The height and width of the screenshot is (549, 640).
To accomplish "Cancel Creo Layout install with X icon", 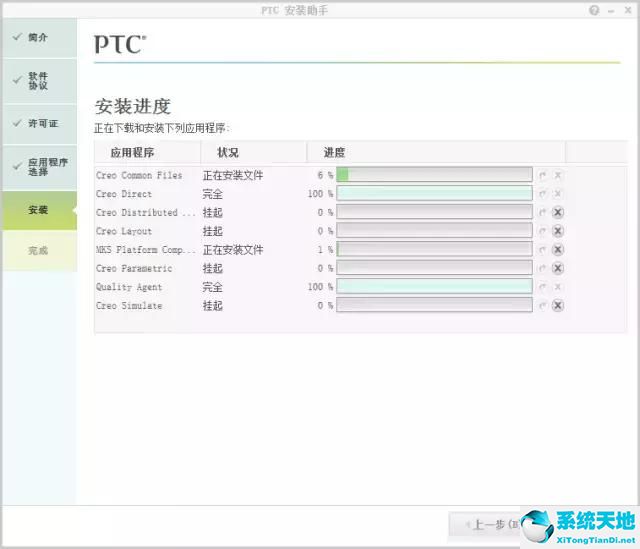I will 558,231.
